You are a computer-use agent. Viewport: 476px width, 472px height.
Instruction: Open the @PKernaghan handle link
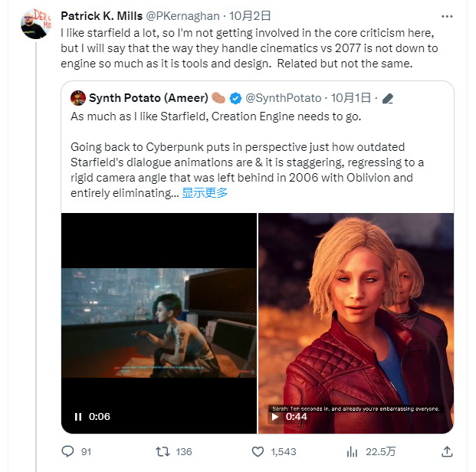point(182,16)
